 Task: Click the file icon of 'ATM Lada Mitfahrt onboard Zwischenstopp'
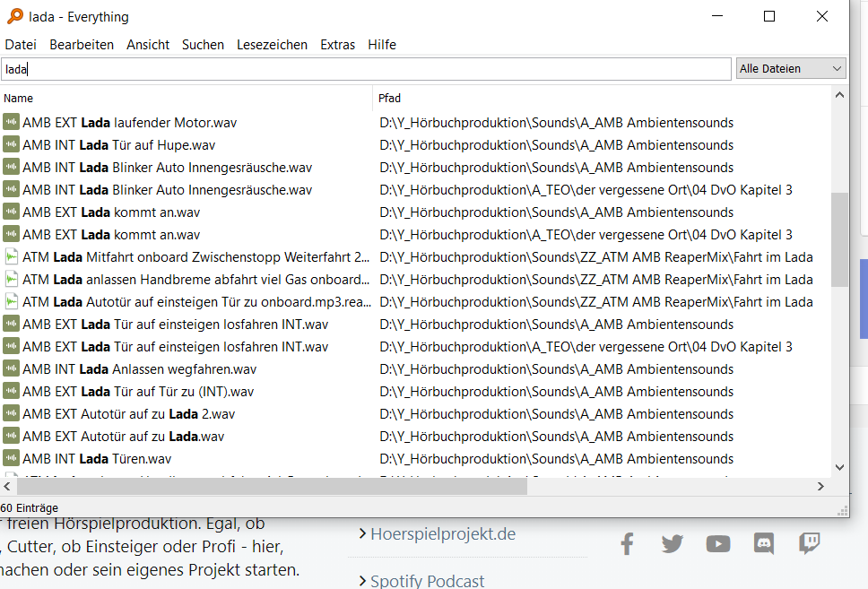(x=11, y=256)
